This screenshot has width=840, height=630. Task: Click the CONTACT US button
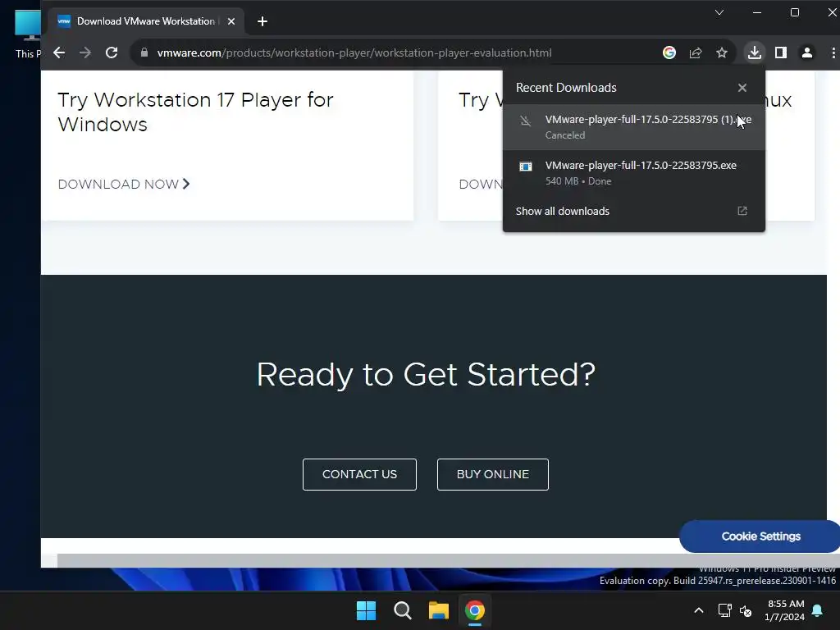coord(359,474)
